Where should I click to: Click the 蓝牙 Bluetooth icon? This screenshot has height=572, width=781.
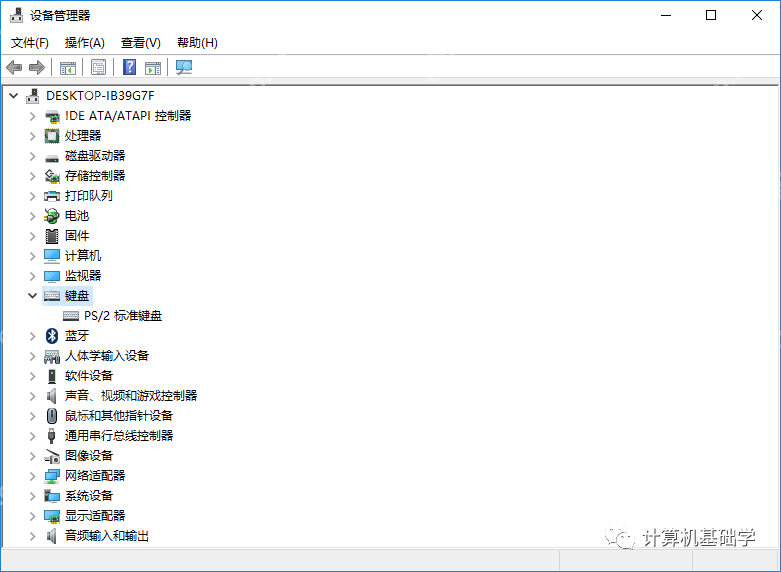(x=52, y=336)
